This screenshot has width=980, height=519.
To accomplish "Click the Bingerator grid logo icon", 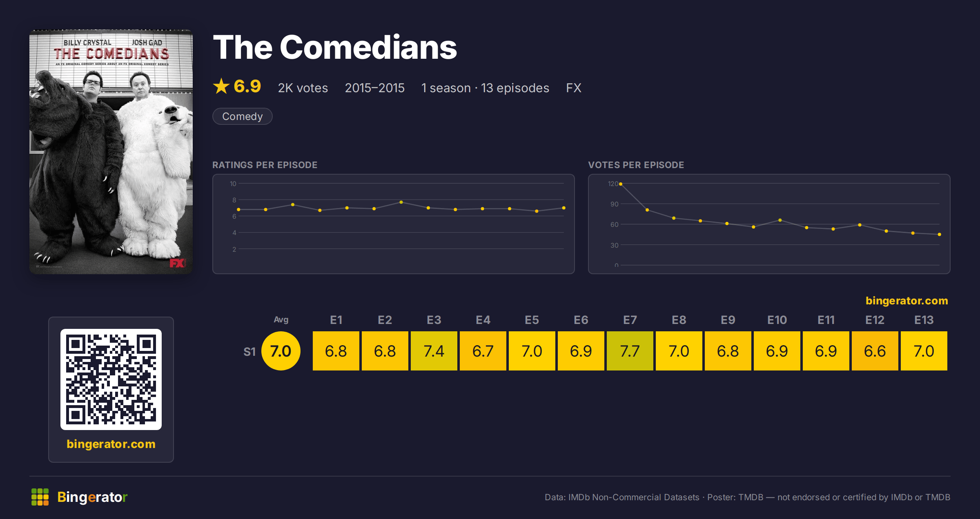I will pyautogui.click(x=40, y=497).
